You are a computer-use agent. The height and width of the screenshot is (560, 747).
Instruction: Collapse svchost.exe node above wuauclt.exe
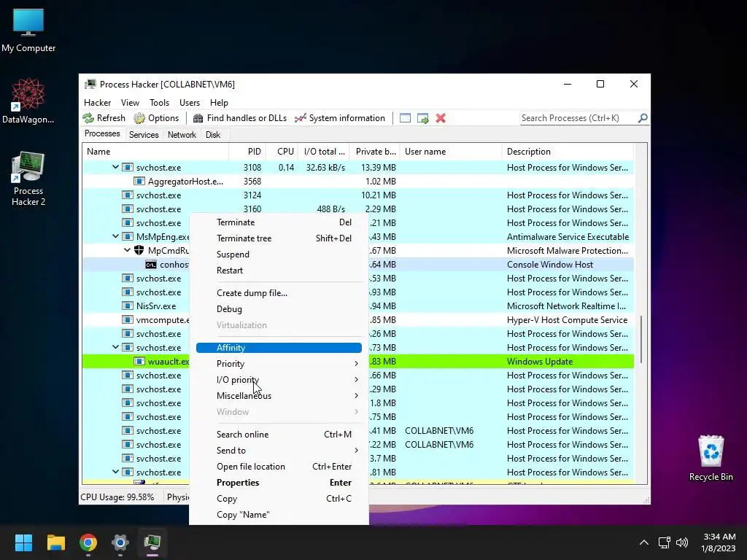point(115,347)
